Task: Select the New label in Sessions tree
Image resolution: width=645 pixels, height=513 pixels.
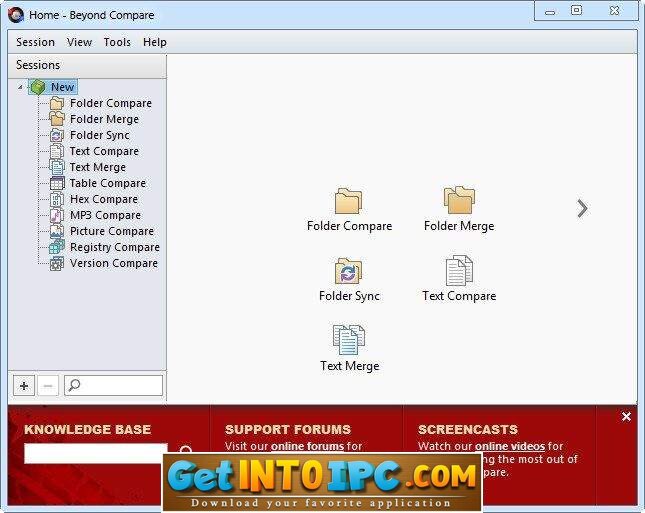Action: click(62, 87)
